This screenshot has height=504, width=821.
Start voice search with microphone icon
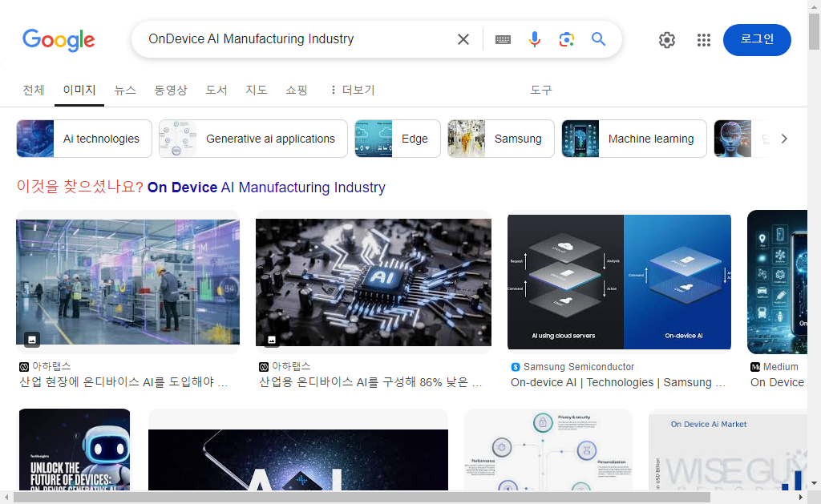[x=534, y=39]
